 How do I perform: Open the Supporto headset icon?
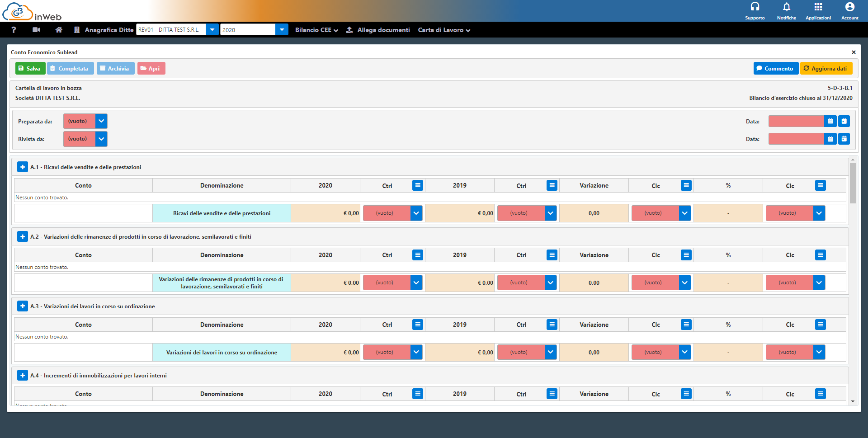(755, 7)
